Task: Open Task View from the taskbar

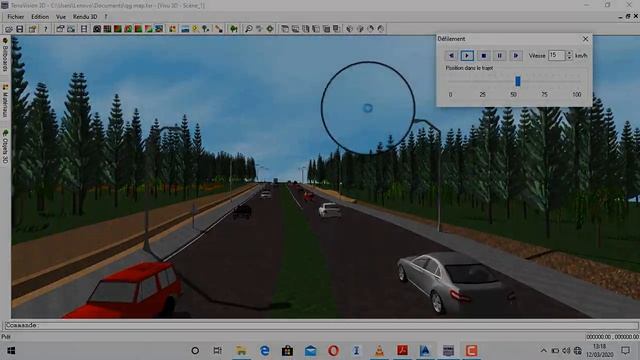Action: point(218,351)
